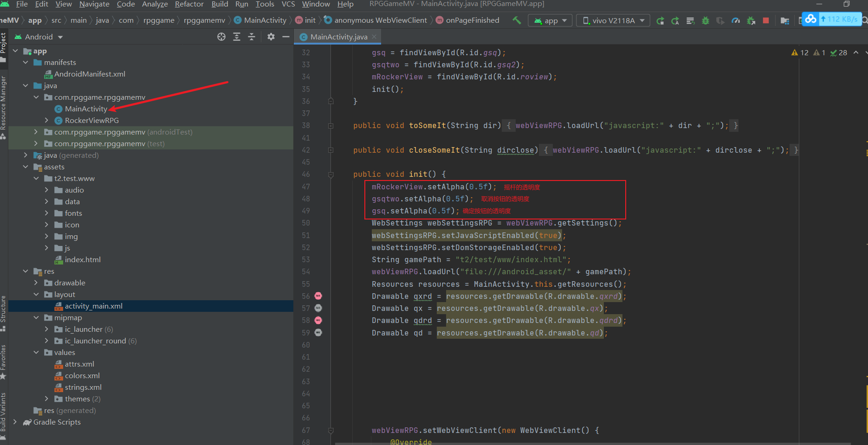Click the red Stop button
Image resolution: width=868 pixels, height=445 pixels.
click(x=766, y=20)
